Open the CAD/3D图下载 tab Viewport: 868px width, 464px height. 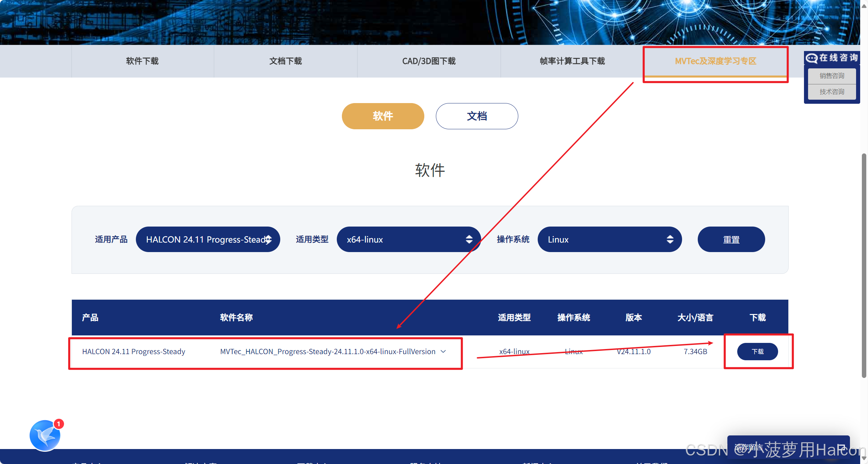click(429, 61)
